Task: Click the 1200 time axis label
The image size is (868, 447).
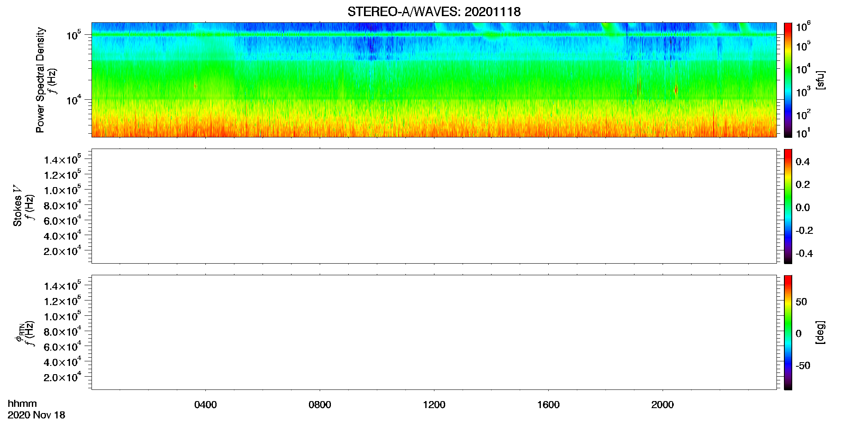Action: [434, 405]
